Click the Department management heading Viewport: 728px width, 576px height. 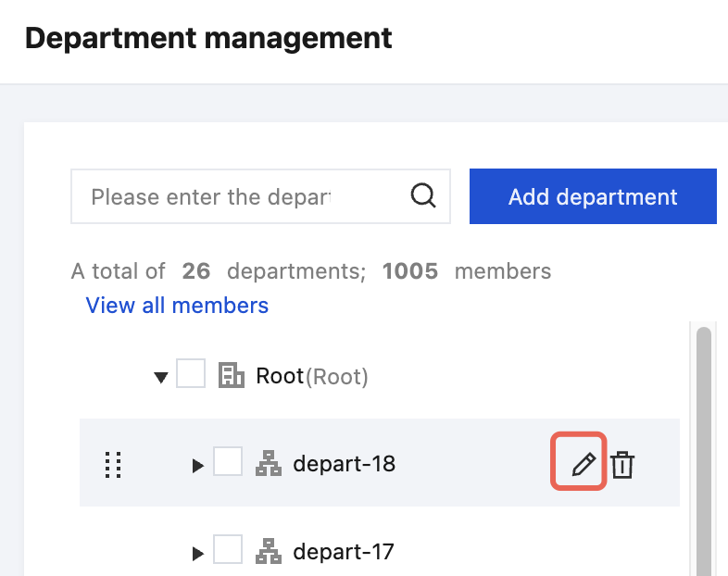(208, 38)
